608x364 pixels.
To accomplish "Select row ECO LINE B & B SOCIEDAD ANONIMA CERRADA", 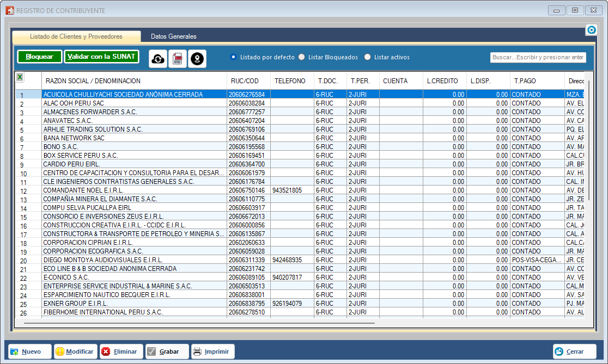I will 300,269.
